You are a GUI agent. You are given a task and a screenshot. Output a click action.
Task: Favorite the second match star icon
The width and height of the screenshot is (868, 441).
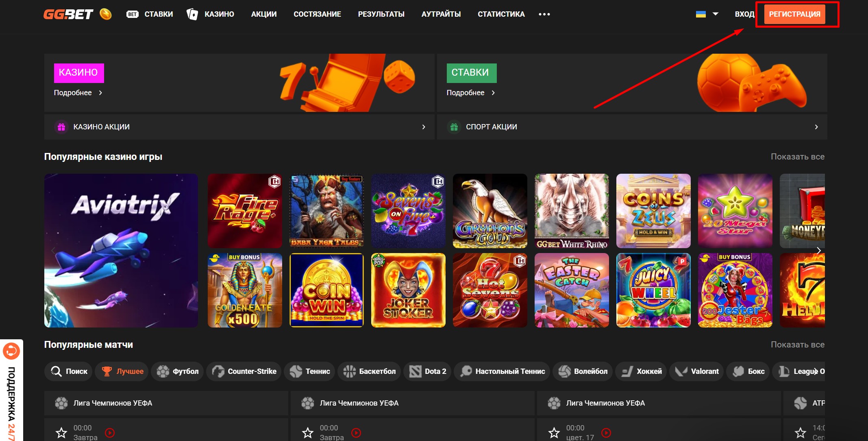(308, 432)
